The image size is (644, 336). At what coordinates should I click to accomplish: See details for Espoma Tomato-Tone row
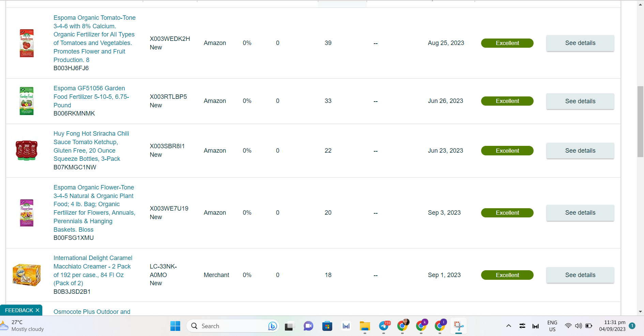pos(580,43)
